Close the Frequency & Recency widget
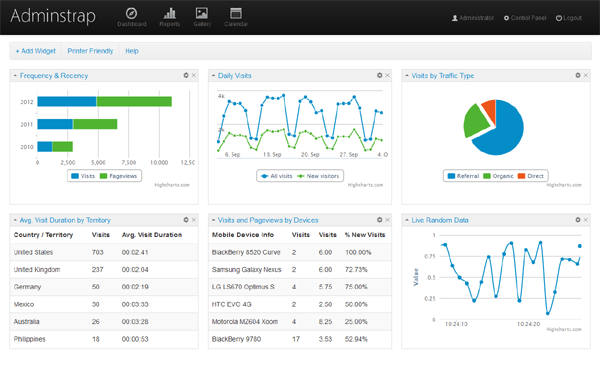600x375 pixels. 194,75
